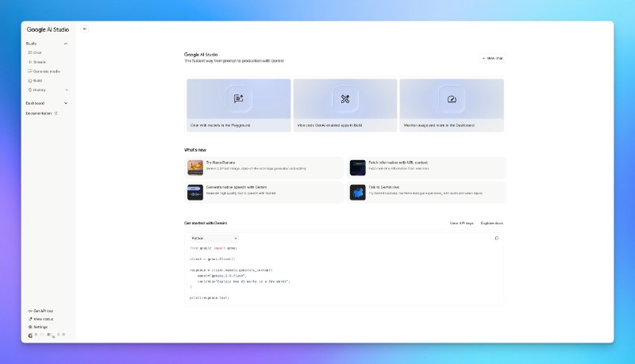
Task: Collapse the Studio section chevron
Action: coord(66,44)
